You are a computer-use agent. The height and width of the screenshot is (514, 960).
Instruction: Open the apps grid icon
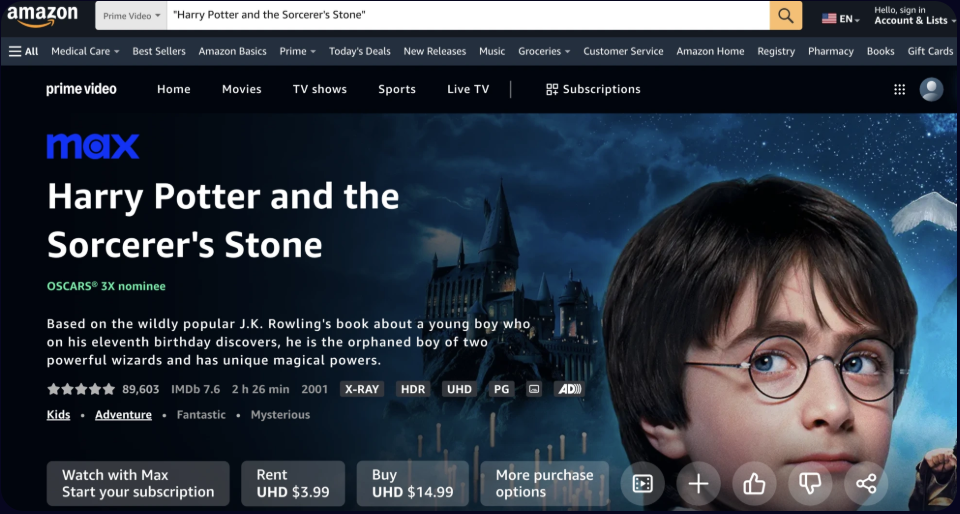[x=899, y=89]
